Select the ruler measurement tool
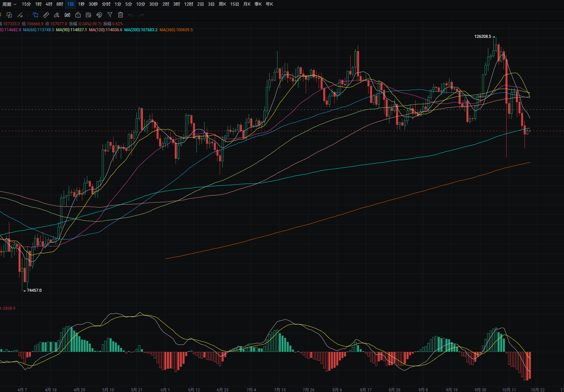 [46, 15]
